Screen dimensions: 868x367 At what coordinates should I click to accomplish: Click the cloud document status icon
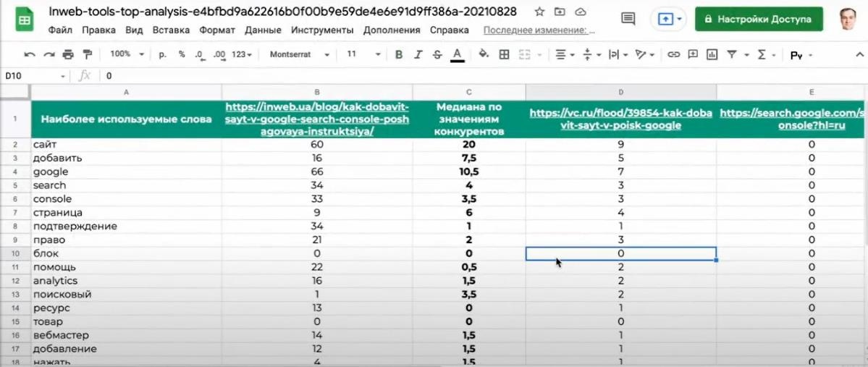[580, 12]
